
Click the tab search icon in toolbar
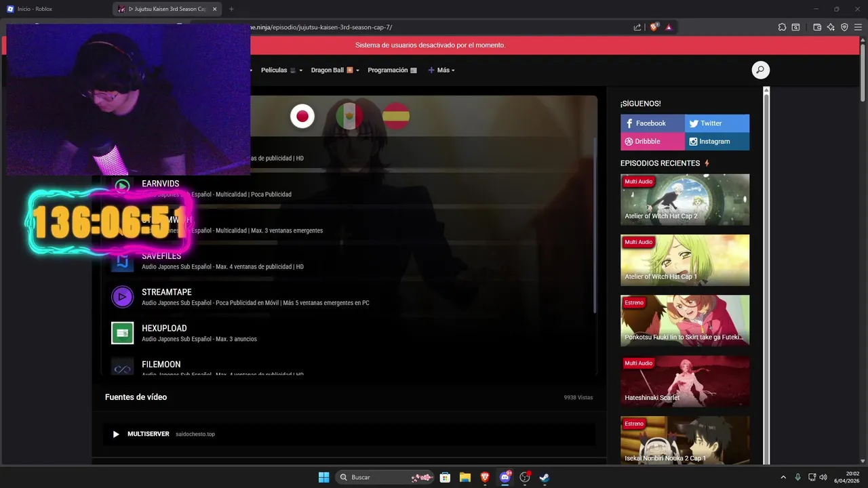coord(795,27)
